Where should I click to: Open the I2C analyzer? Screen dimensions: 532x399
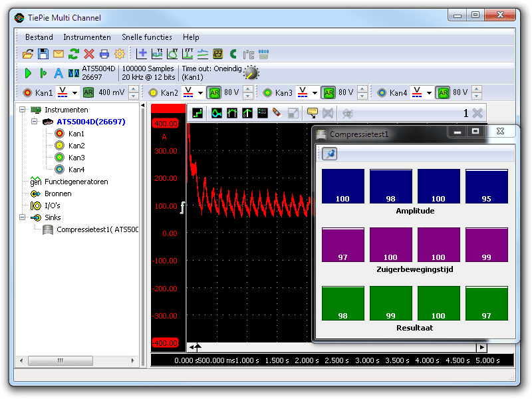click(248, 55)
